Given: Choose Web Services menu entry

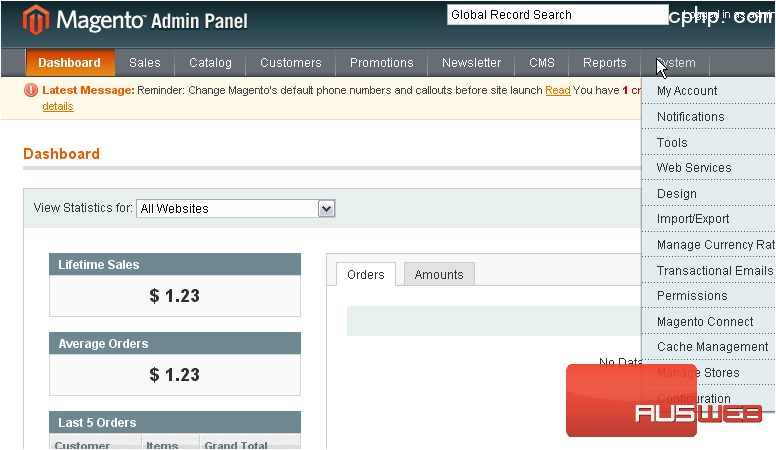Looking at the screenshot, I should pos(709,167).
